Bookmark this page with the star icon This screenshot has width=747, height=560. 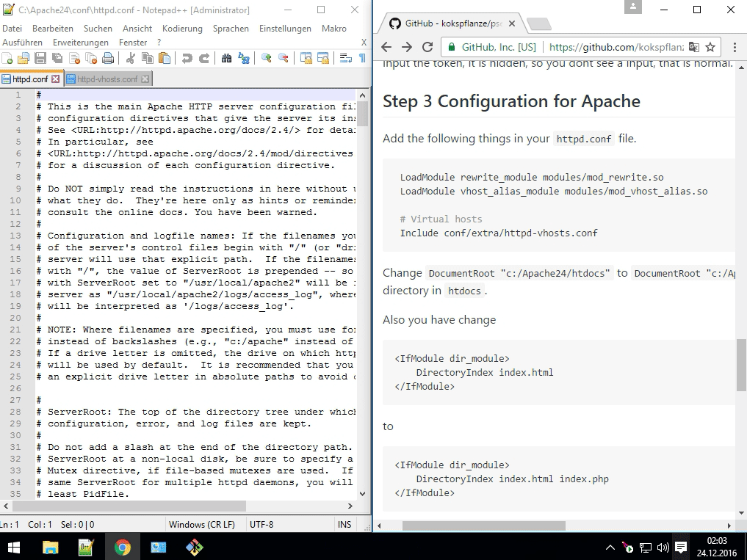coord(710,47)
